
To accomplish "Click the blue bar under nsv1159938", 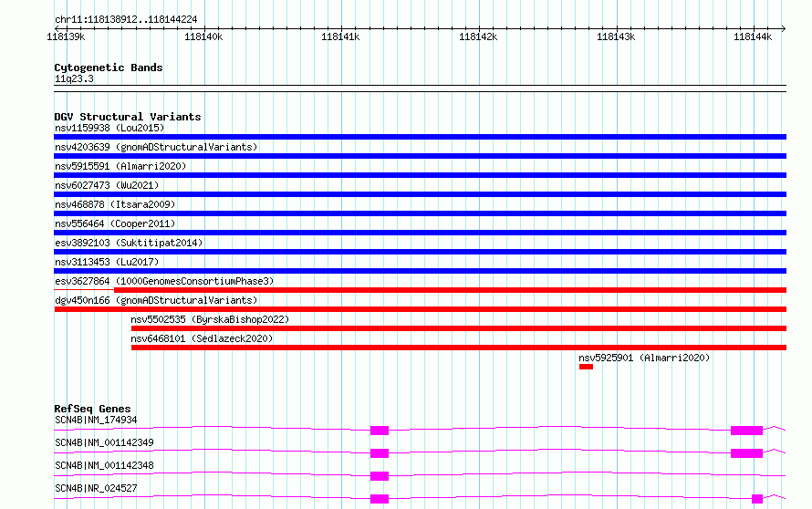I will pos(420,137).
